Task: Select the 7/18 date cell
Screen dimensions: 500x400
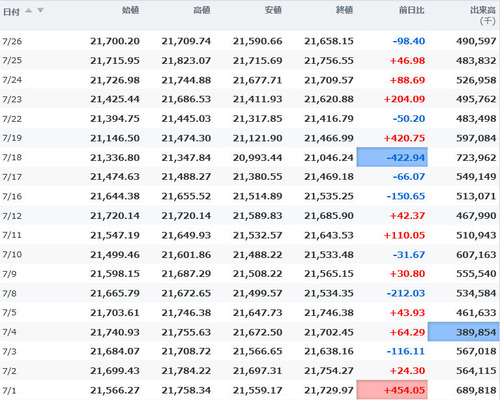Action: coord(12,157)
